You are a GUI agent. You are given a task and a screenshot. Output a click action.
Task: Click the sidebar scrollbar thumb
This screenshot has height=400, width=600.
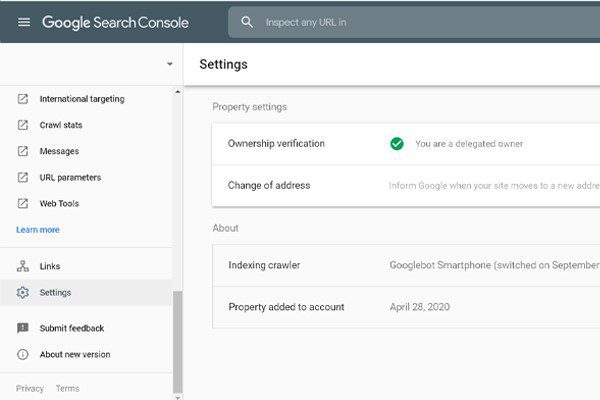coord(177,342)
